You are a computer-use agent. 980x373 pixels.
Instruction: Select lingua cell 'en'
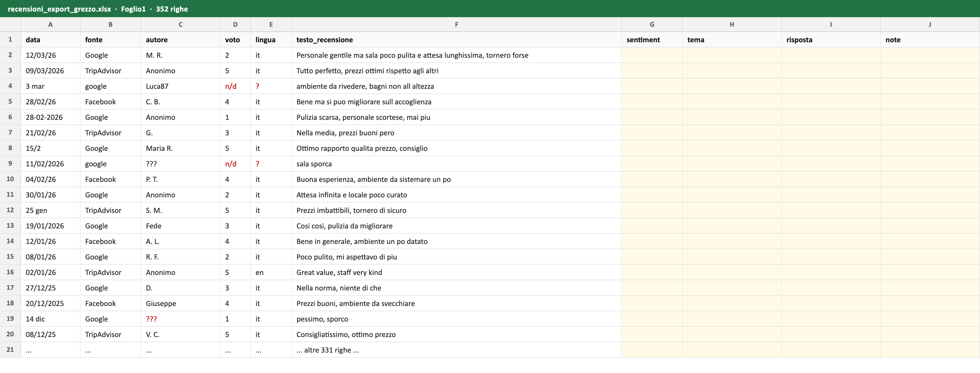[x=271, y=272]
